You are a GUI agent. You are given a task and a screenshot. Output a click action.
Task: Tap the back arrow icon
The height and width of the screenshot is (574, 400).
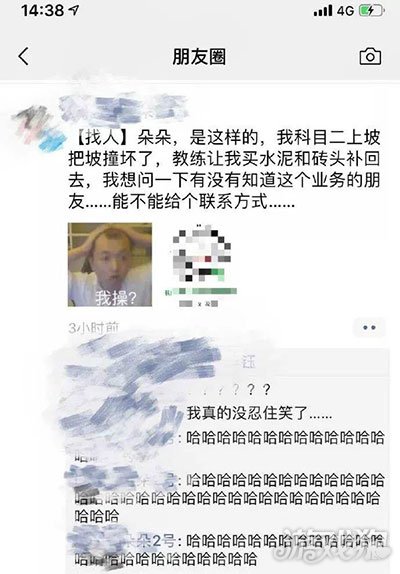pos(23,57)
